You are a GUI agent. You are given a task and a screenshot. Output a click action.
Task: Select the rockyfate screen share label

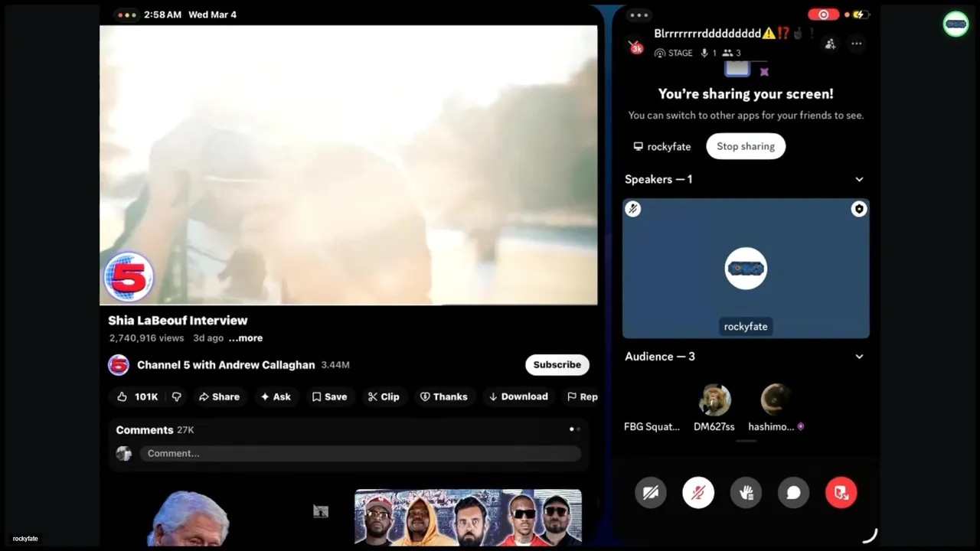pos(662,146)
